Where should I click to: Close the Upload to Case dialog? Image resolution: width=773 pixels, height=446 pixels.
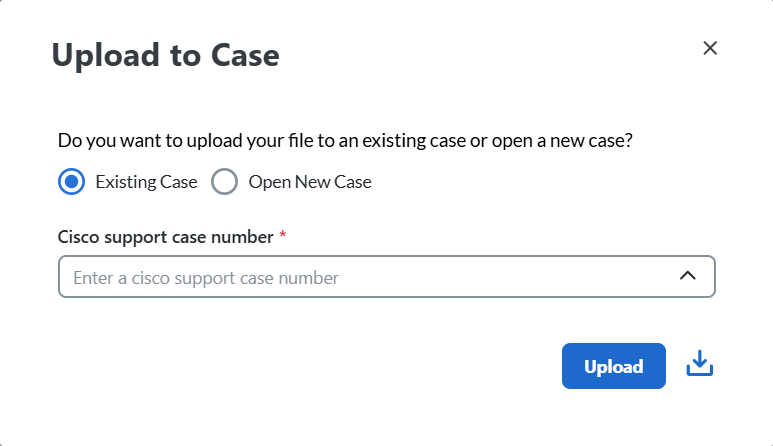coord(710,48)
